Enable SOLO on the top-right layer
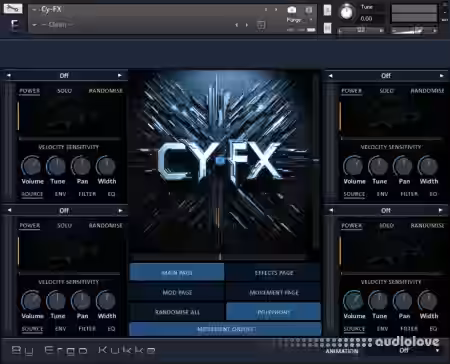 pos(387,91)
